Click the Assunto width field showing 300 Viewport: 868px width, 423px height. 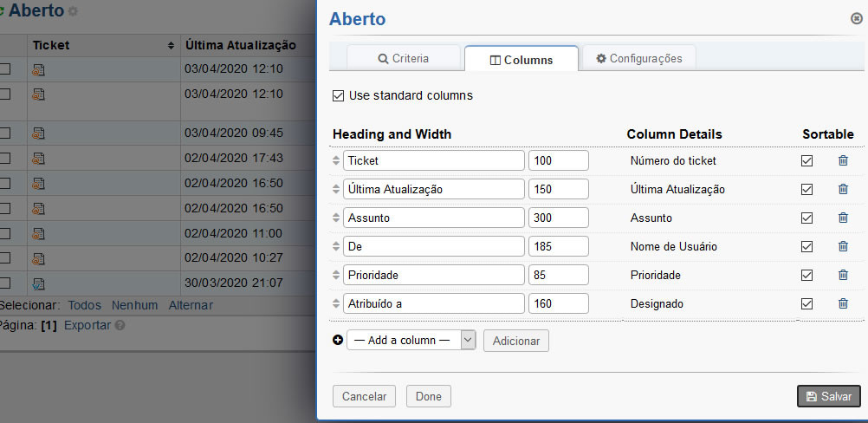click(558, 218)
